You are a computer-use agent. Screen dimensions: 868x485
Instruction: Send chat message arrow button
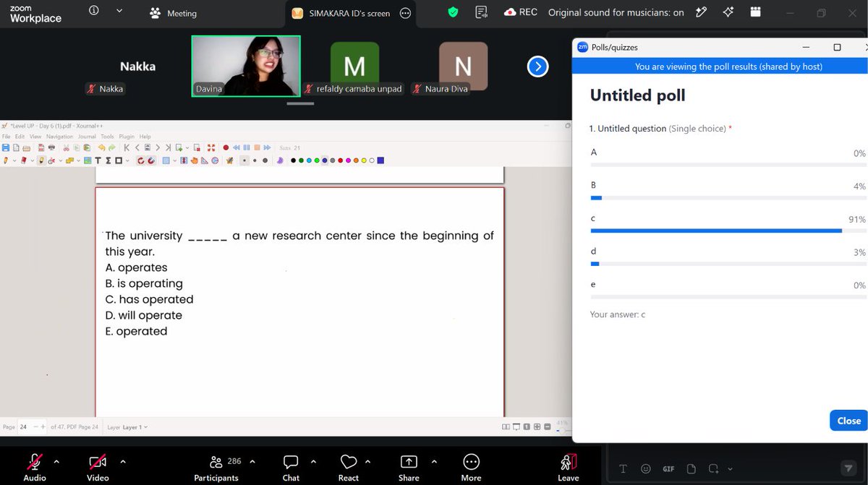[x=848, y=468]
